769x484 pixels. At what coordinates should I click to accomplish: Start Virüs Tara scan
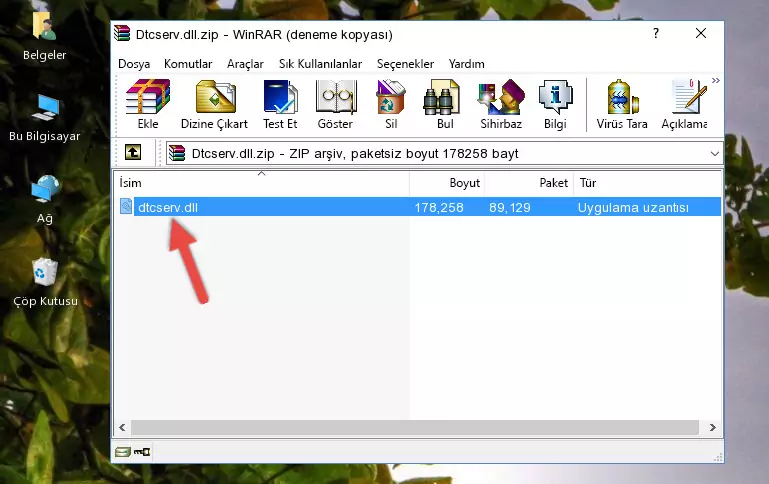pos(622,104)
